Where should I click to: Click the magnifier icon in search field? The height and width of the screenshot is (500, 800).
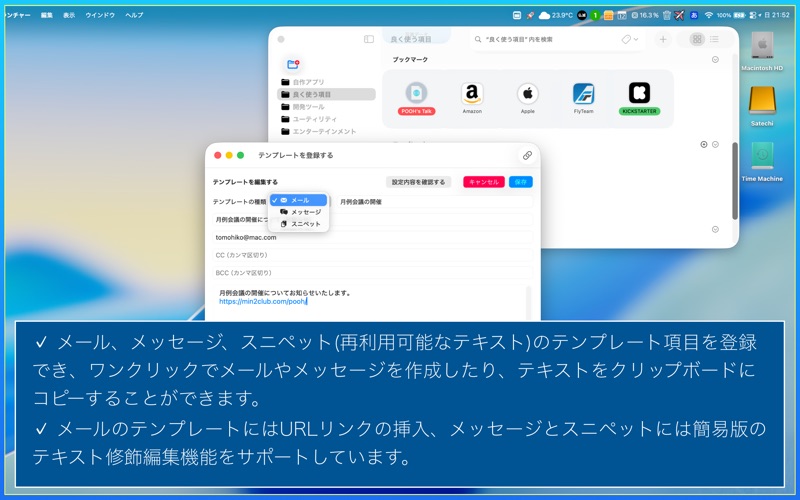pos(478,39)
